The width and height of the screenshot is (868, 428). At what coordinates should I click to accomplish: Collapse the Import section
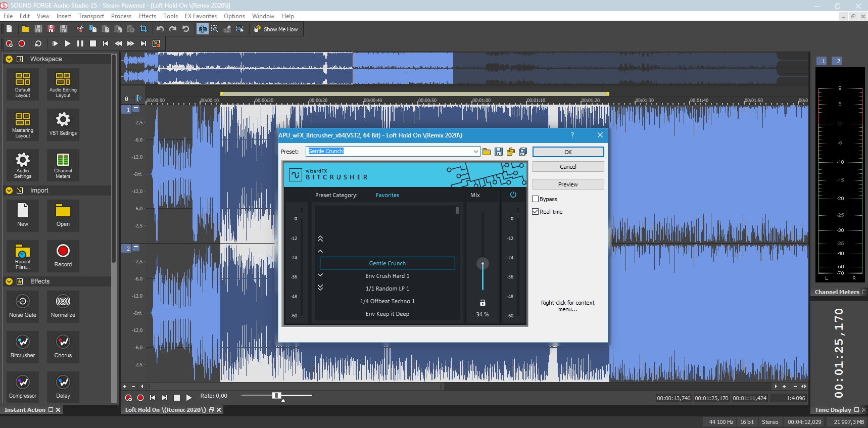pyautogui.click(x=9, y=191)
